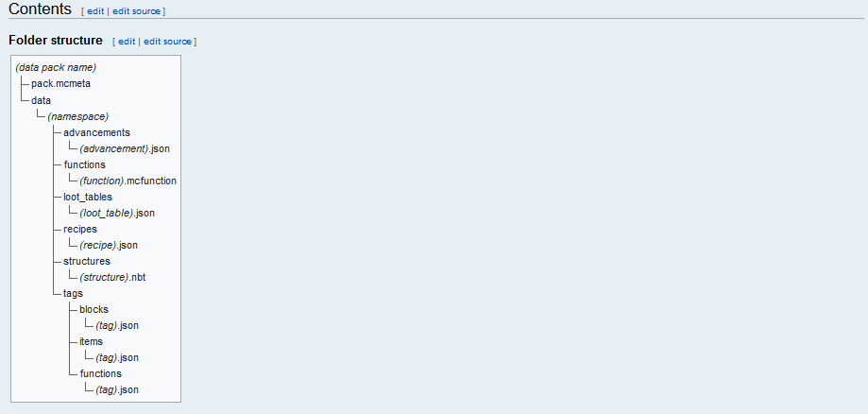
Task: Select the recipes folder
Action: [80, 229]
